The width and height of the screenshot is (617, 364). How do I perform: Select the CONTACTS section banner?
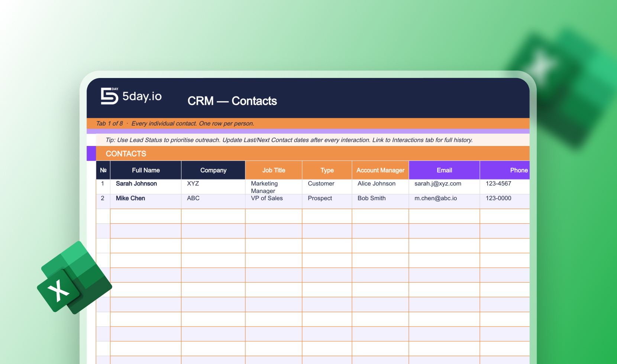coord(126,153)
